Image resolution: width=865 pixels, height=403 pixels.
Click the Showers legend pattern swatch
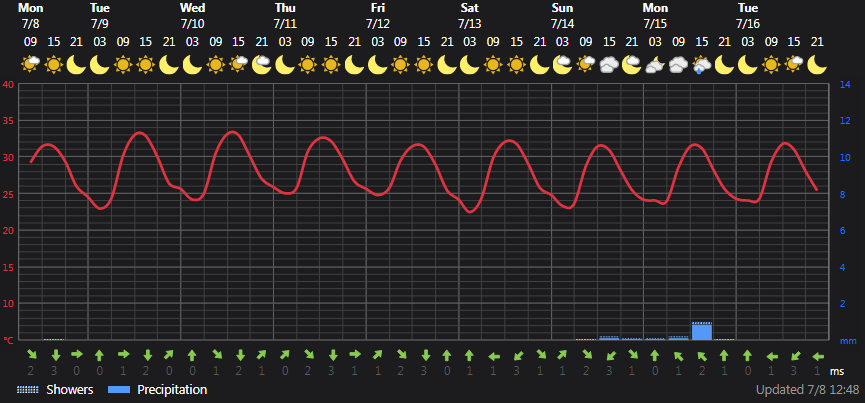pos(28,390)
